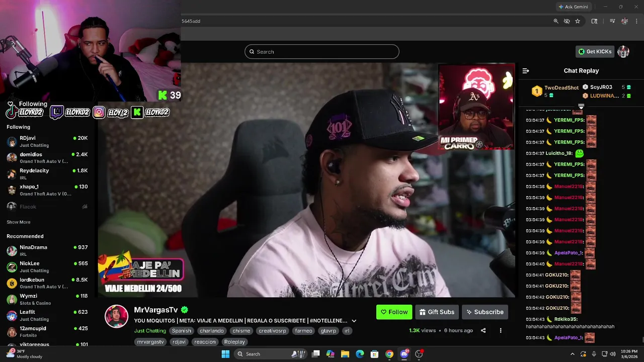Select the charlando tag
The image size is (644, 362).
point(211,331)
